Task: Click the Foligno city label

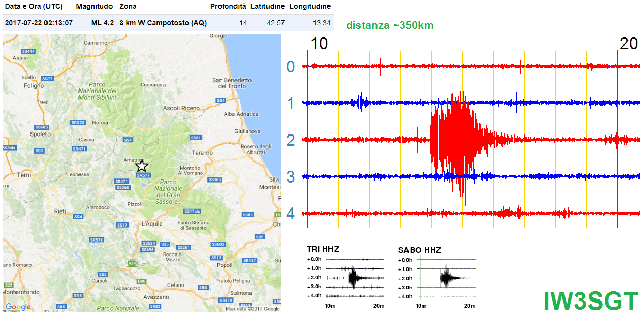Action: (34, 86)
